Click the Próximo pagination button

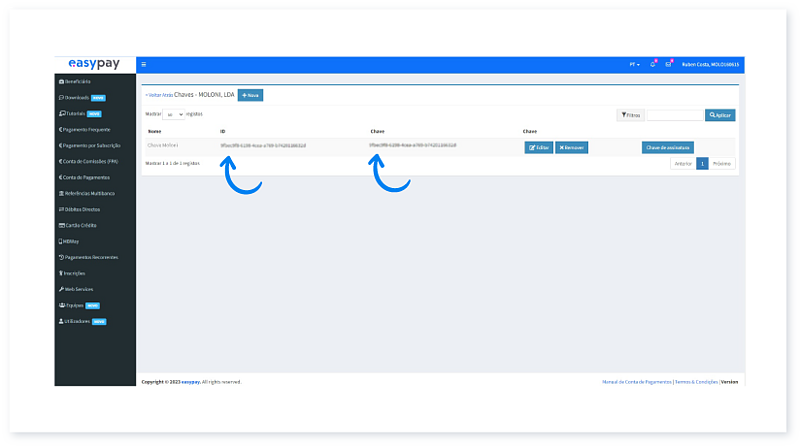pos(722,164)
